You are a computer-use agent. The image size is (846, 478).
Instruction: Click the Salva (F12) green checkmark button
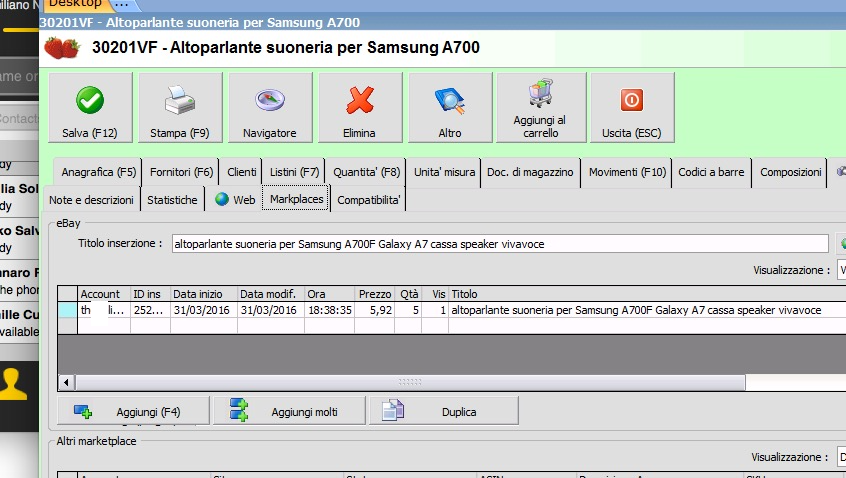coord(90,108)
